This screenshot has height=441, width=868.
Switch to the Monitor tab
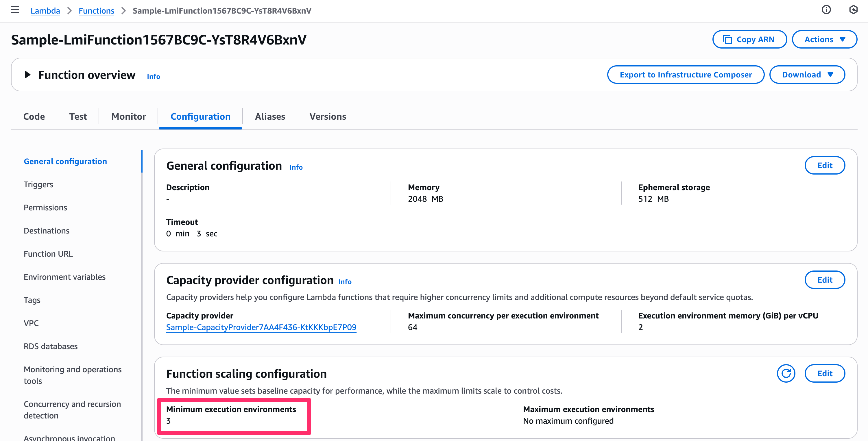pos(128,116)
